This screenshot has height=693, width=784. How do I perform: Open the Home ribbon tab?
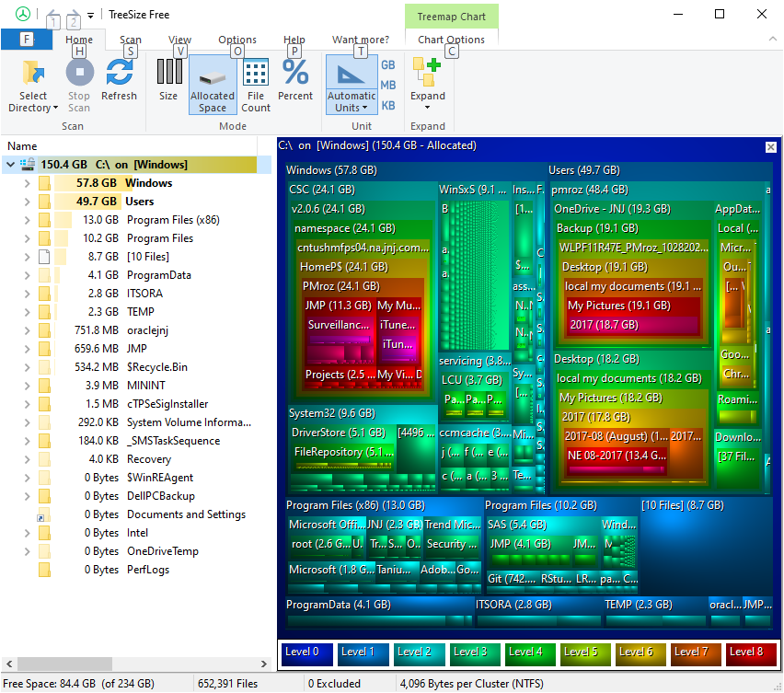(79, 40)
